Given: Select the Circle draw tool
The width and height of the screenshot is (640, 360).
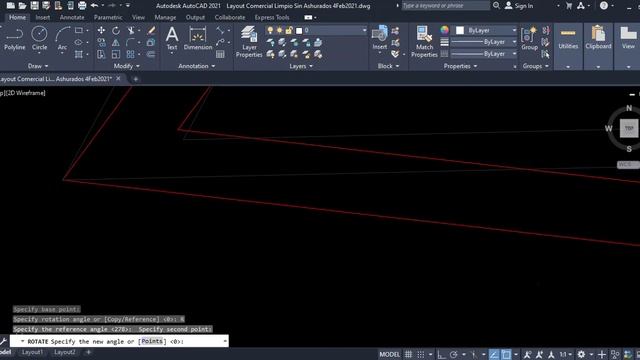Looking at the screenshot, I should tap(39, 39).
